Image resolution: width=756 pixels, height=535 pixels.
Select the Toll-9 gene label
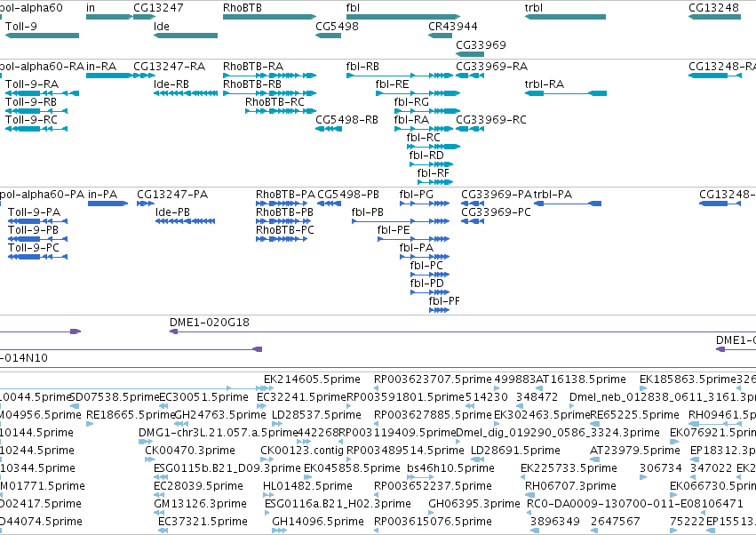[x=21, y=26]
